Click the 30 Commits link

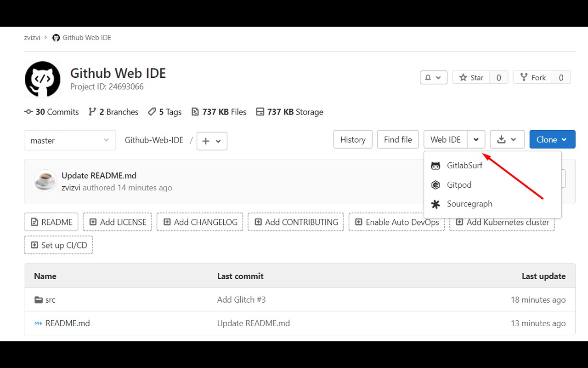coord(52,112)
